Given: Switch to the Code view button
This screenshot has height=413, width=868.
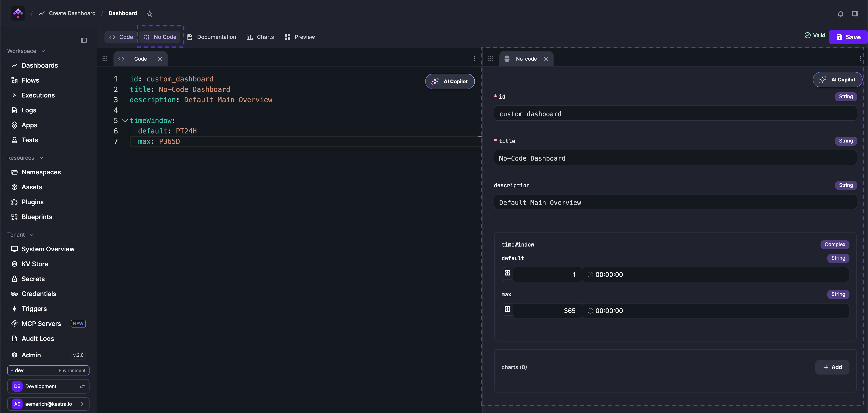Looking at the screenshot, I should coord(121,37).
